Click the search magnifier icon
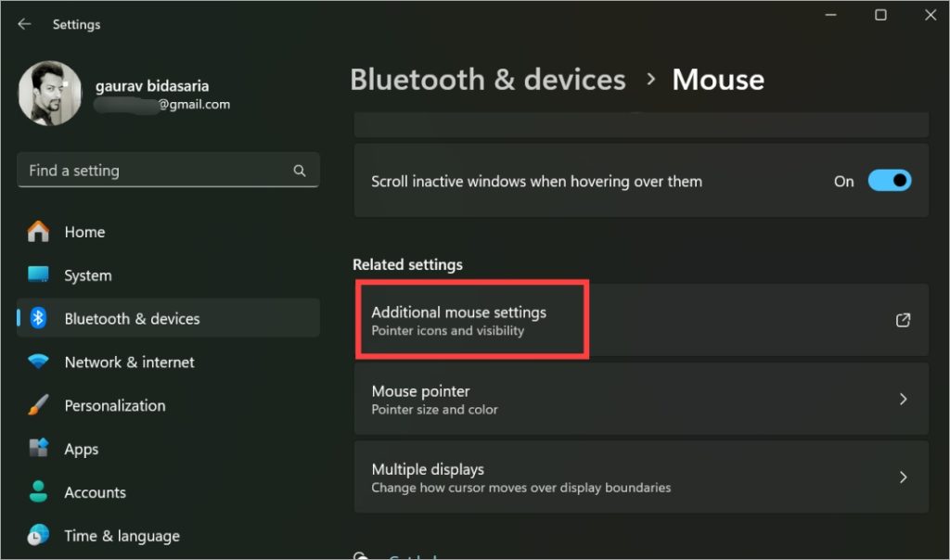Screen dimensions: 950x560 click(300, 171)
